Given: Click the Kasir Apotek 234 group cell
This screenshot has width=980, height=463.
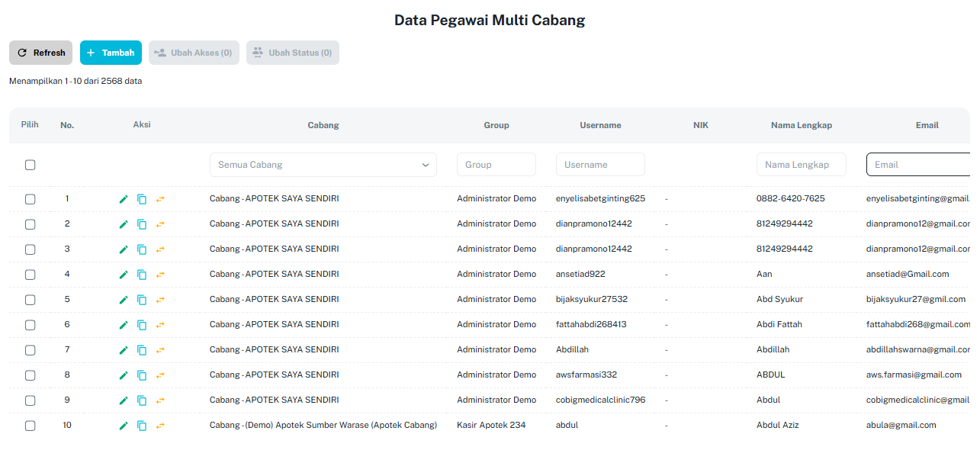Looking at the screenshot, I should 491,425.
